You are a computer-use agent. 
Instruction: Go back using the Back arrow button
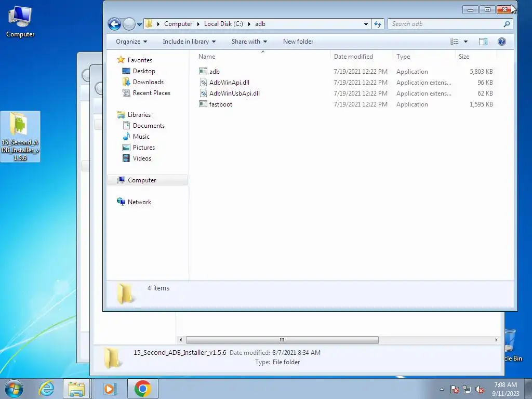(114, 24)
